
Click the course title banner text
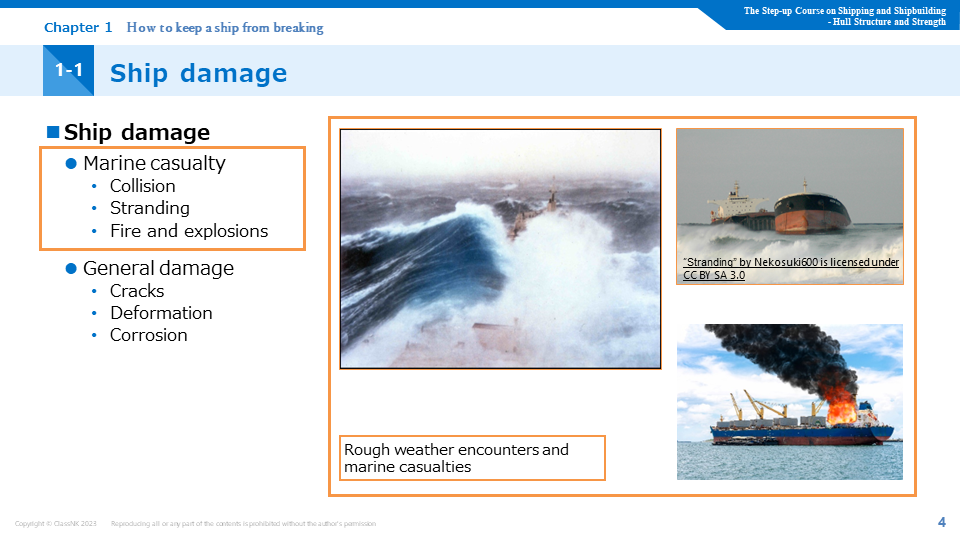844,16
